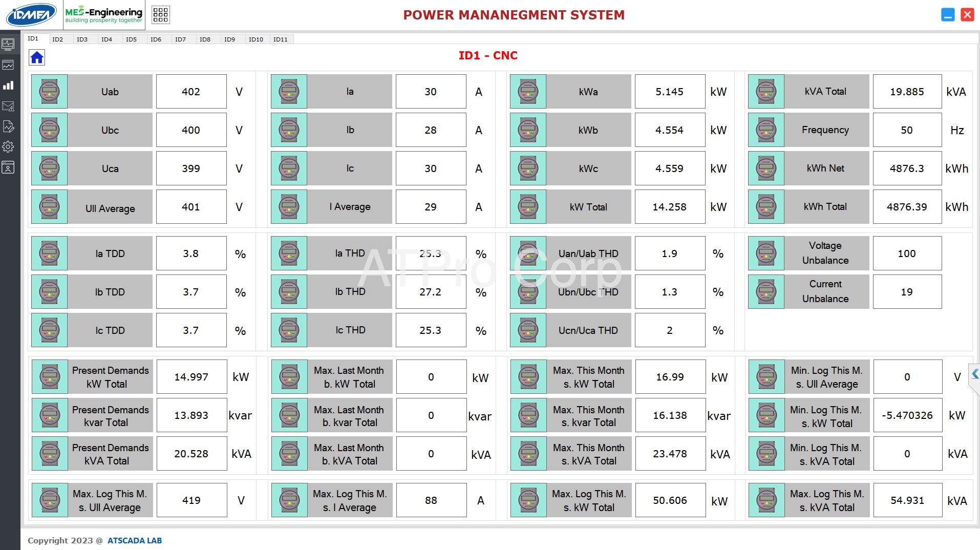Open the settings gear in the sidebar
980x550 pixels.
coord(8,147)
